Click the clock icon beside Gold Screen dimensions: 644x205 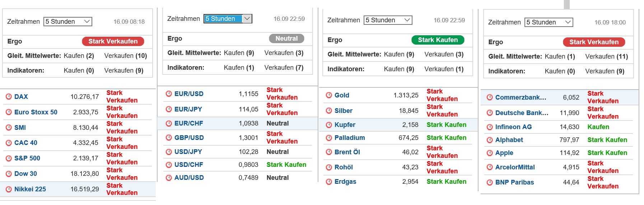[x=329, y=95]
